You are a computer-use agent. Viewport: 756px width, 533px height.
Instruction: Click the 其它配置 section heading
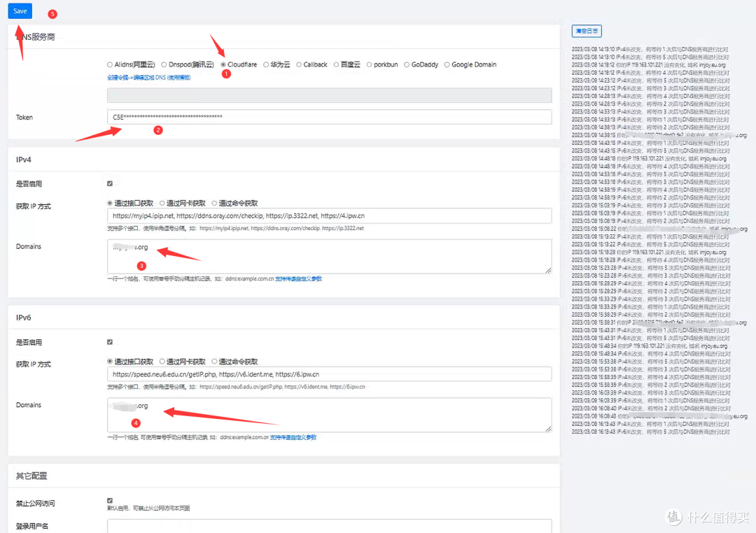31,476
